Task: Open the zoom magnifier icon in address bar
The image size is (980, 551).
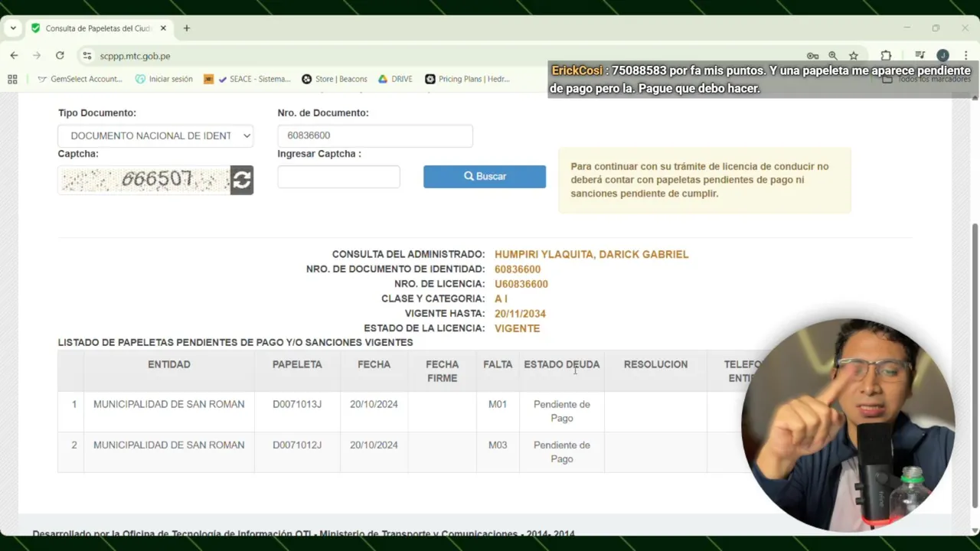Action: pos(833,56)
